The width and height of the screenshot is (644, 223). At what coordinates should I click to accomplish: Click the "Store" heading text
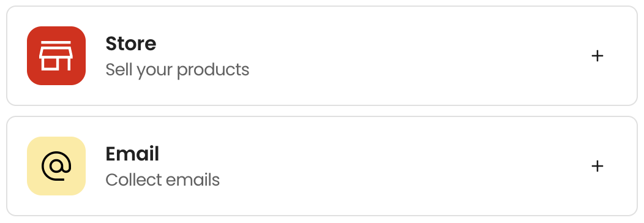tap(130, 43)
